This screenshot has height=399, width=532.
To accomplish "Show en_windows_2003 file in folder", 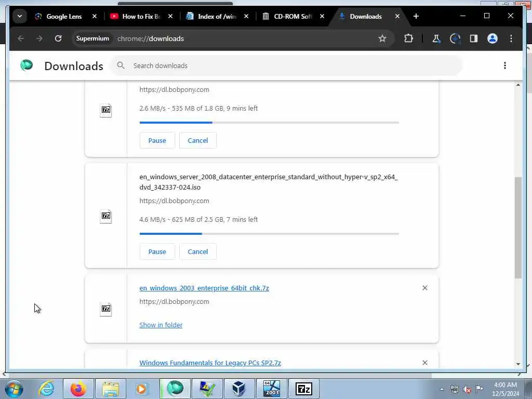I will click(161, 325).
